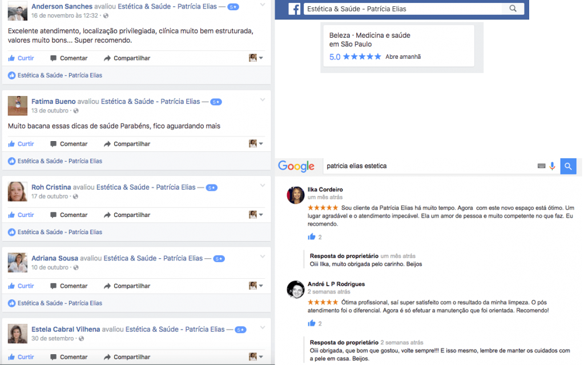Click the stars on Ilka Cordeiro's review
The image size is (588, 365).
(323, 207)
